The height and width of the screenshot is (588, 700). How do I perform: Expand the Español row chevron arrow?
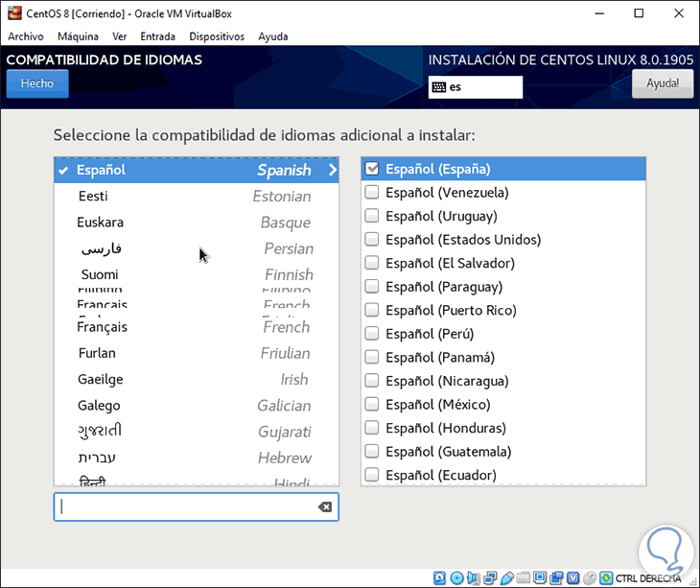pos(333,170)
